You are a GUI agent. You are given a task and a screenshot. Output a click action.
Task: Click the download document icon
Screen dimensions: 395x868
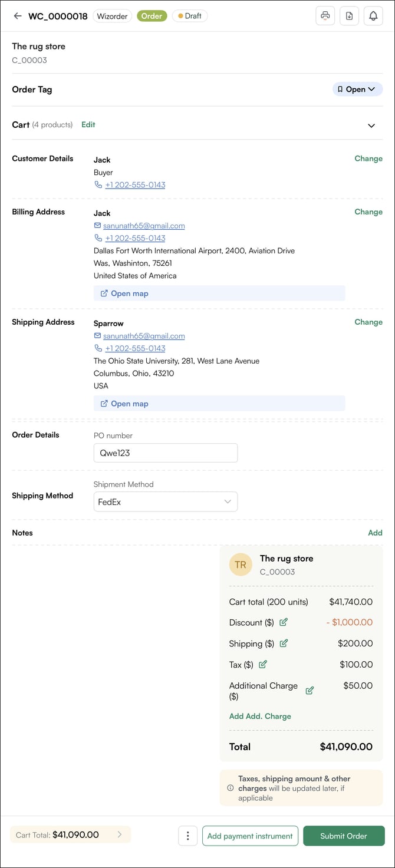(x=349, y=16)
